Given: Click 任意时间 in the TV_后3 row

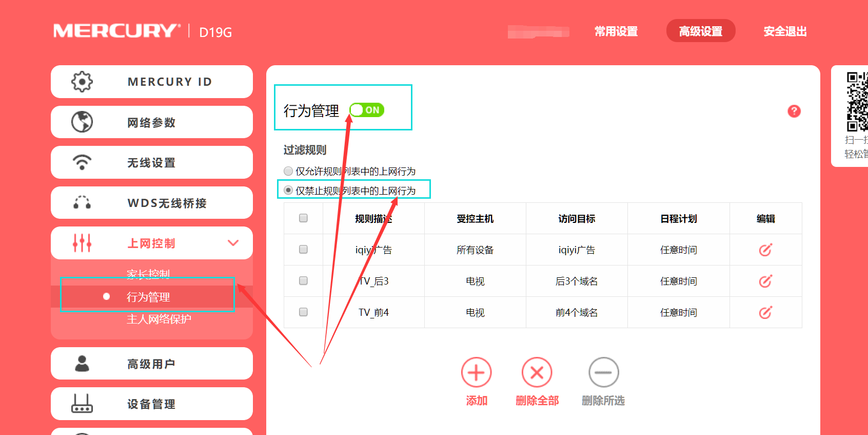Looking at the screenshot, I should 679,281.
